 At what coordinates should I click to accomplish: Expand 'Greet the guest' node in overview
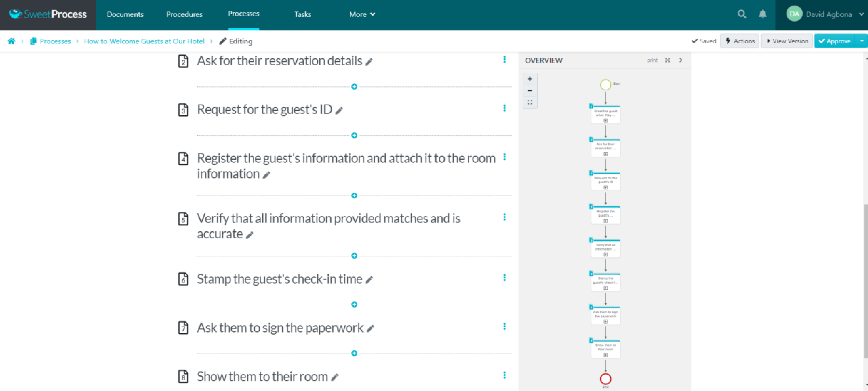[x=605, y=121]
